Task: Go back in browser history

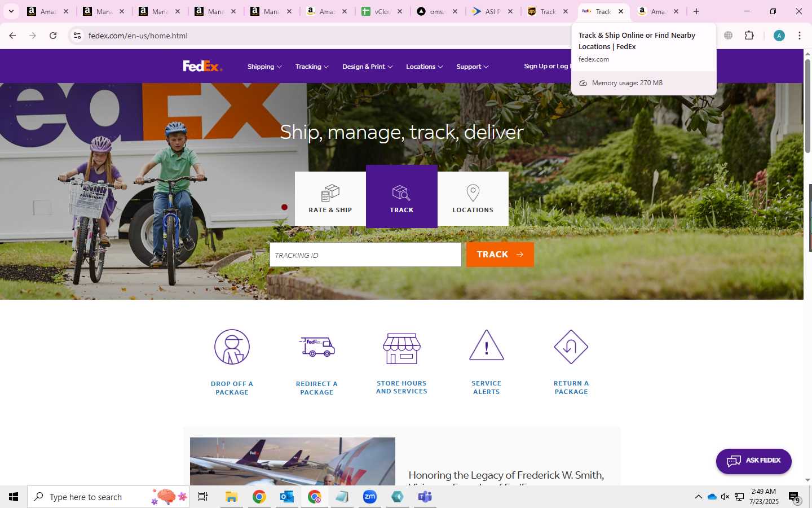Action: click(x=12, y=36)
